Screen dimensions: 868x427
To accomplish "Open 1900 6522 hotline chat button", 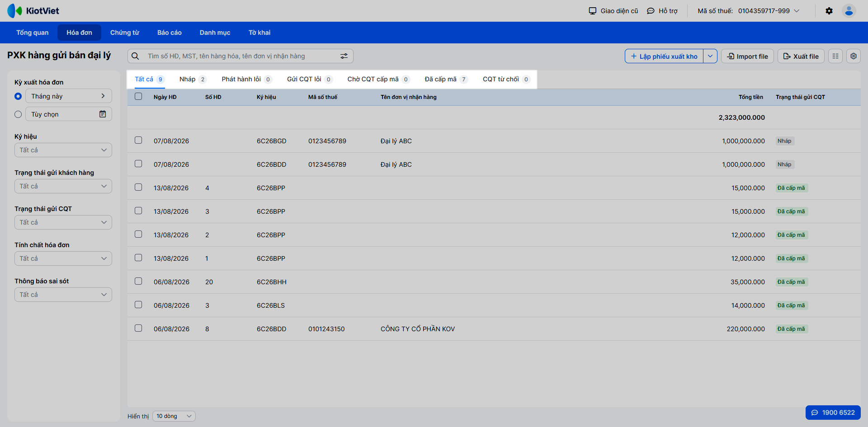I will 833,413.
